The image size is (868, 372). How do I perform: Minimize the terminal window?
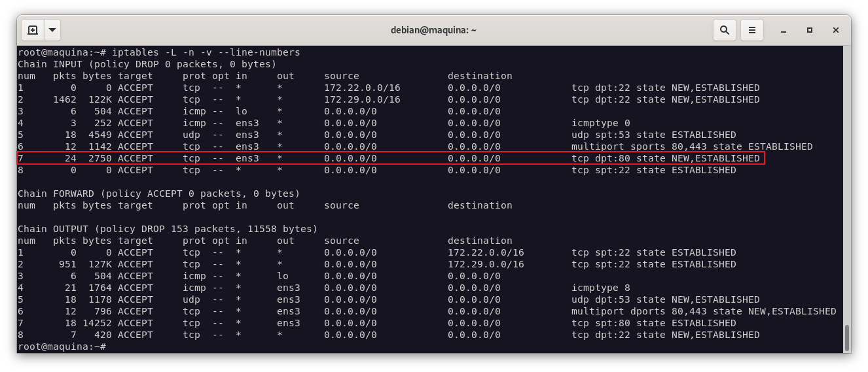pyautogui.click(x=783, y=30)
